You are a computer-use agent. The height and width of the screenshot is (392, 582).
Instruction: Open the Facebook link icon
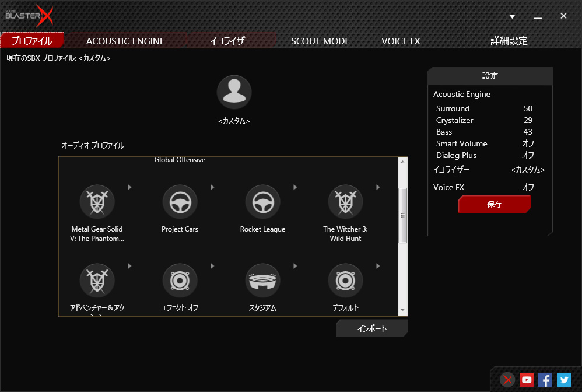coord(545,380)
